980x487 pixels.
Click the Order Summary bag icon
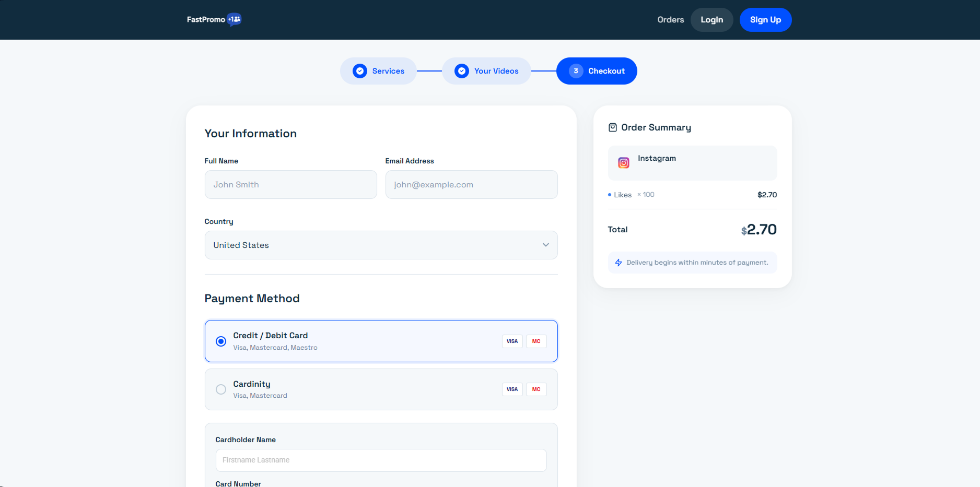click(x=613, y=127)
